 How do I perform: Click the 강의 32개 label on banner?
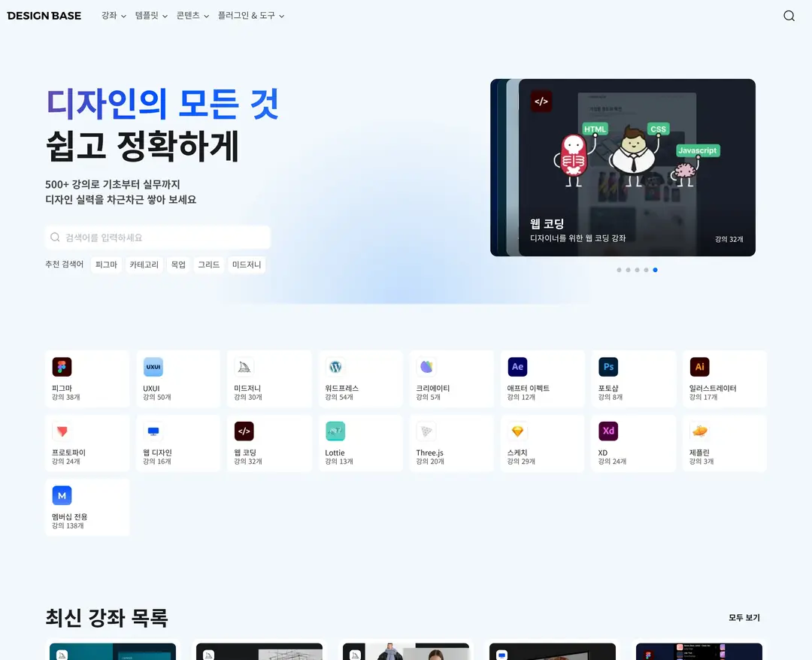pyautogui.click(x=729, y=239)
